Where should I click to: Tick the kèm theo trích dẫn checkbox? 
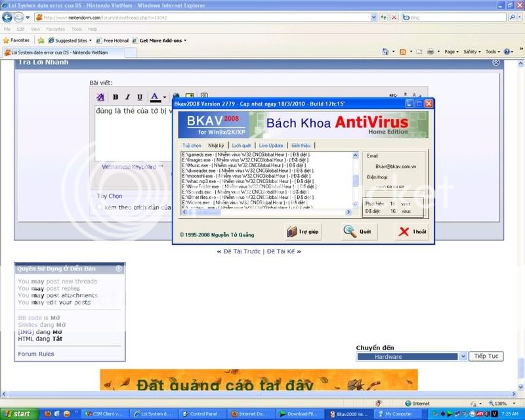(x=100, y=207)
